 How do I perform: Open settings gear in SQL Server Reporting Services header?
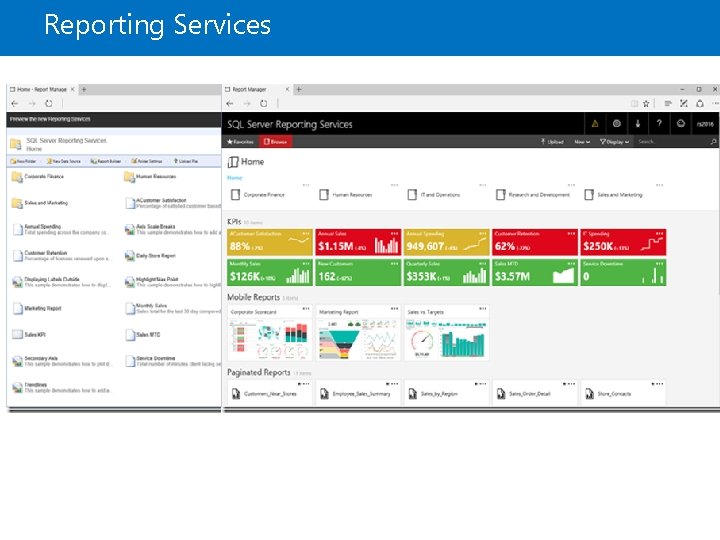[617, 124]
